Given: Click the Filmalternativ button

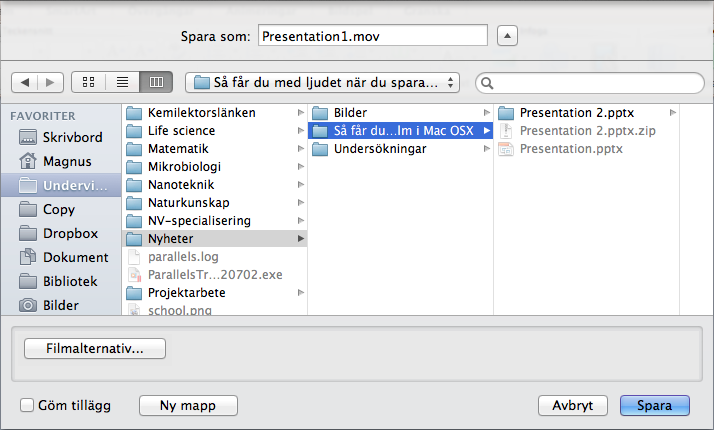Looking at the screenshot, I should tap(95, 348).
